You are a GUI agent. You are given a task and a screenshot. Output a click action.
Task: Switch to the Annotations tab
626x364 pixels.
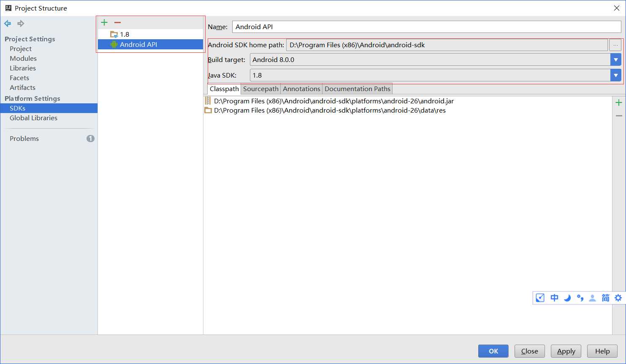[x=301, y=89]
